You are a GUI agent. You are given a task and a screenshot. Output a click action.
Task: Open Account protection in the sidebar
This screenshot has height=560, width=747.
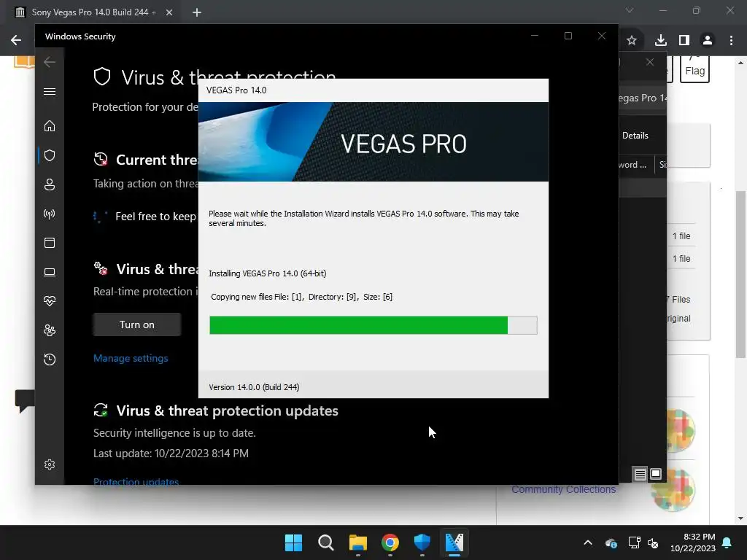point(50,184)
